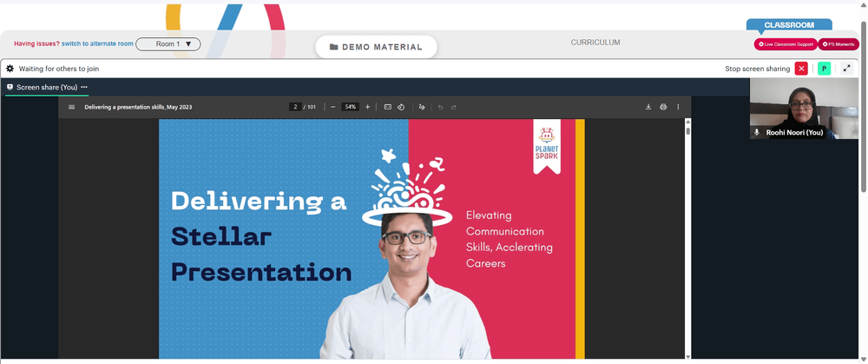Click the Having issues? text
This screenshot has width=868, height=364.
click(x=36, y=43)
